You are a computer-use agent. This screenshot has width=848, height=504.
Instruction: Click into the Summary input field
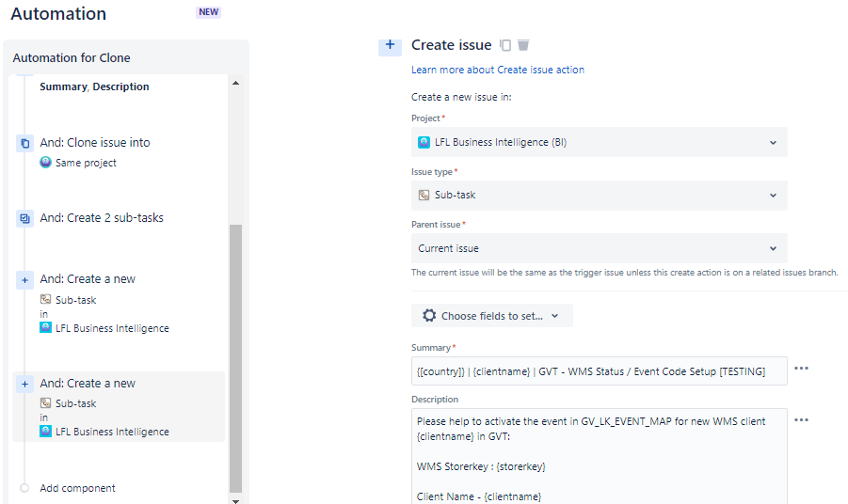600,371
